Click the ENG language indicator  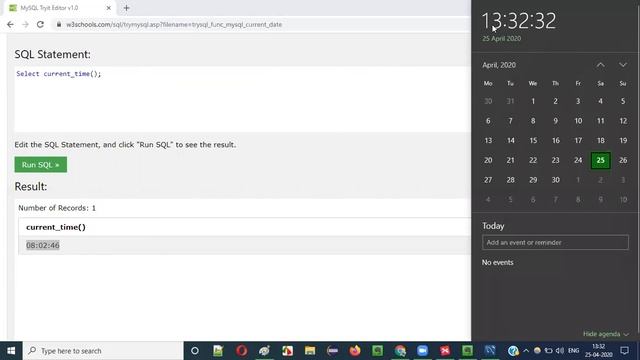coord(573,351)
